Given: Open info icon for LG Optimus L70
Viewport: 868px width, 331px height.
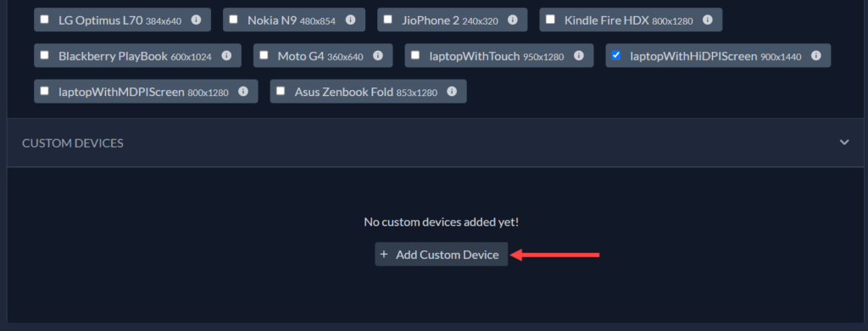Looking at the screenshot, I should pos(196,20).
